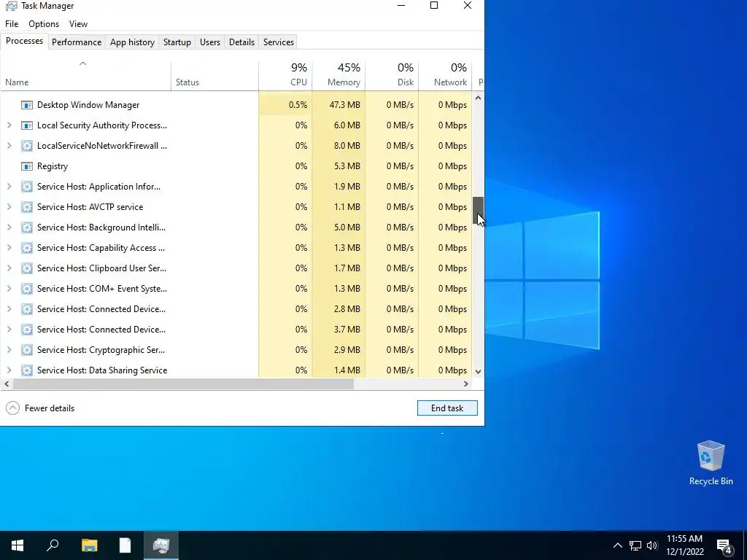Image resolution: width=747 pixels, height=560 pixels.
Task: Click the LocalServiceNoNetworkFirewall gear icon
Action: click(x=27, y=146)
